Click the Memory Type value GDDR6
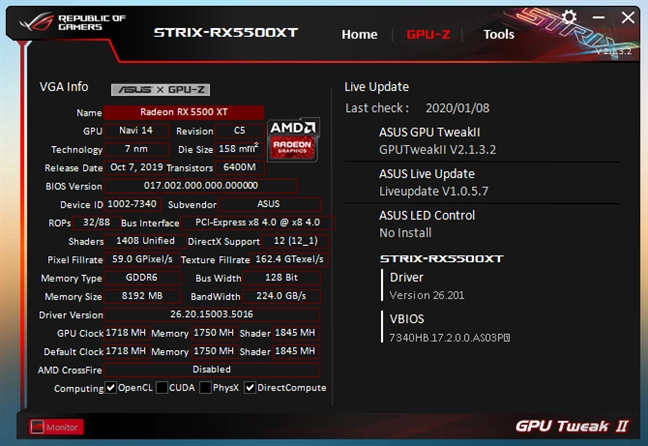 (x=142, y=278)
